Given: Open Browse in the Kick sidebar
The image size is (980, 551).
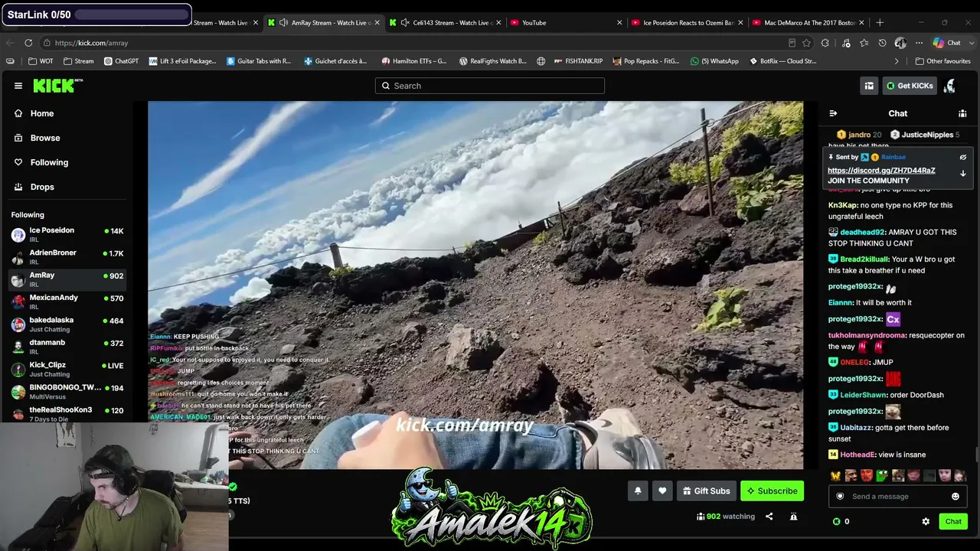Looking at the screenshot, I should pos(45,138).
